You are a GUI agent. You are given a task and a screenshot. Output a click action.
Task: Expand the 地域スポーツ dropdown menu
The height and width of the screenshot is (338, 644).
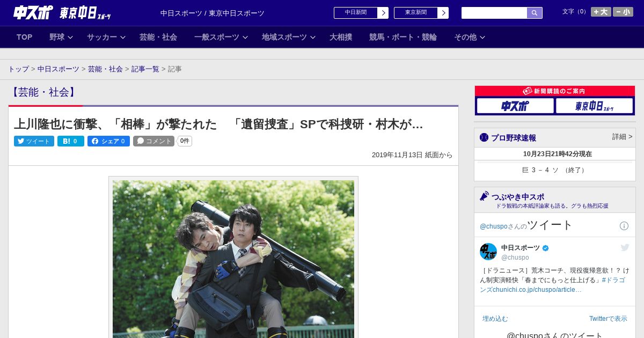click(289, 37)
